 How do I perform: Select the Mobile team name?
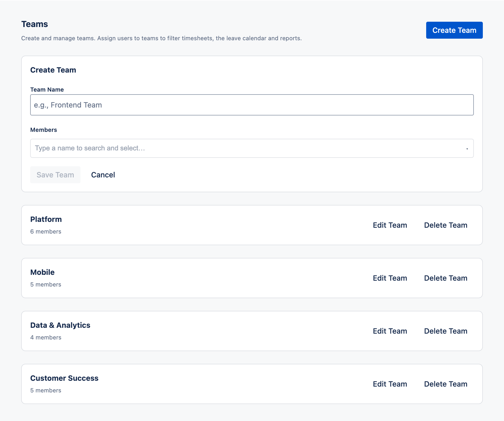point(42,272)
